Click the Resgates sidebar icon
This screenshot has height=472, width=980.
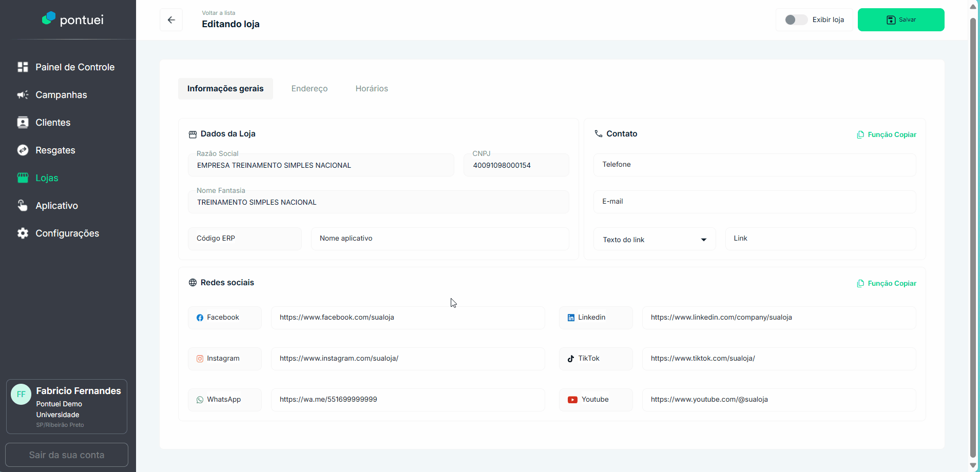[23, 150]
